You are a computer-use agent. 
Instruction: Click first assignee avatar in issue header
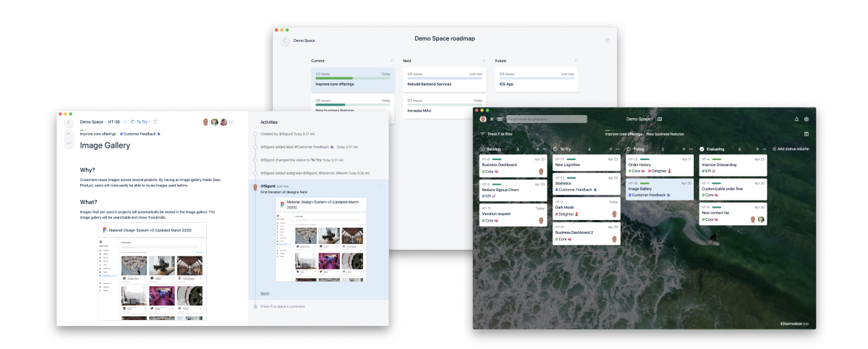tap(206, 122)
